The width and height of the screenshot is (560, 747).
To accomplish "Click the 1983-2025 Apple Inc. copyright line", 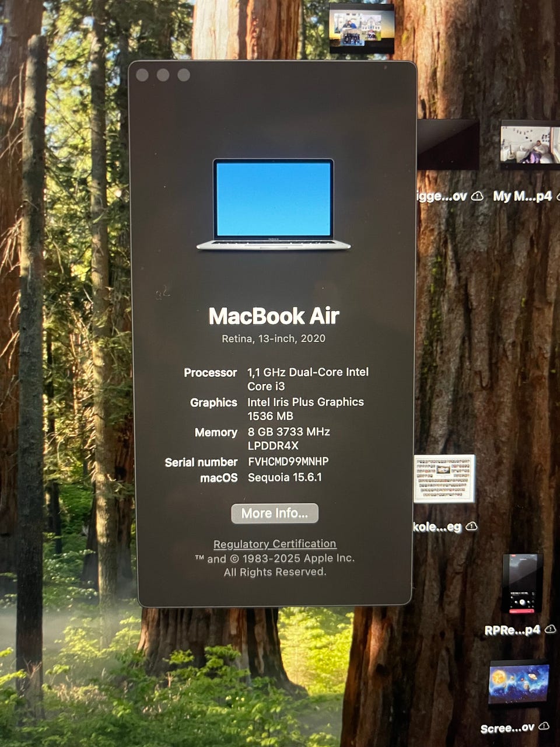I will tap(275, 558).
